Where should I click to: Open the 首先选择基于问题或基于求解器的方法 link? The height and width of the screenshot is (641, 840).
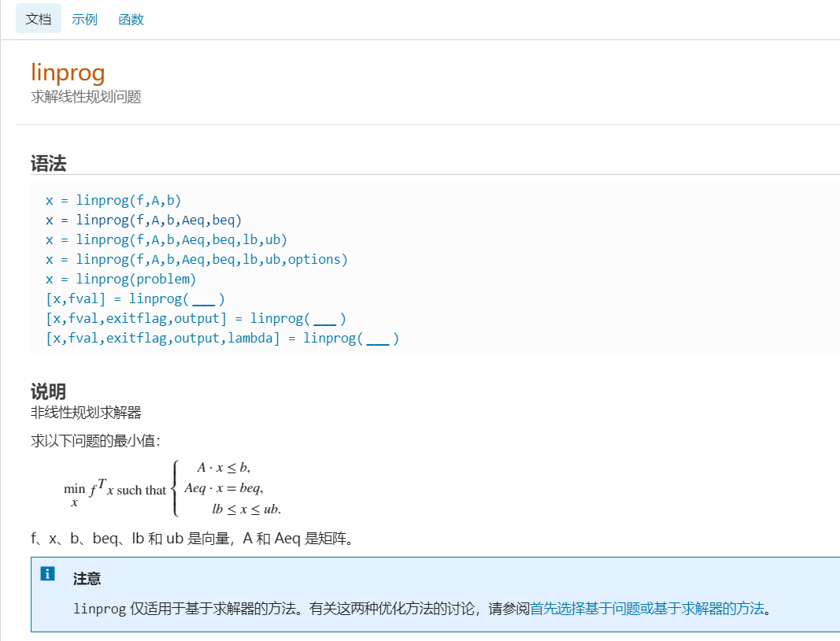tap(654, 607)
